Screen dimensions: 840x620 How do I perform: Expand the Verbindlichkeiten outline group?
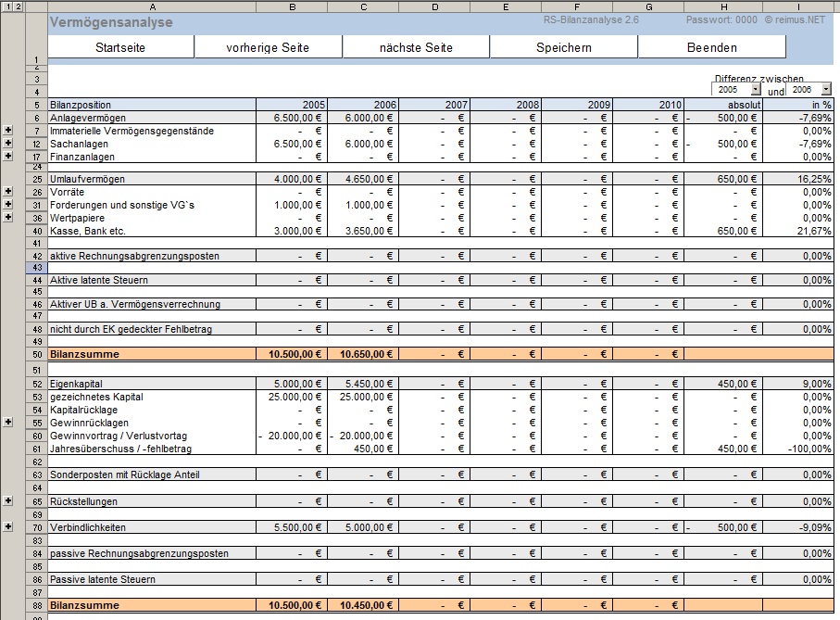click(8, 526)
